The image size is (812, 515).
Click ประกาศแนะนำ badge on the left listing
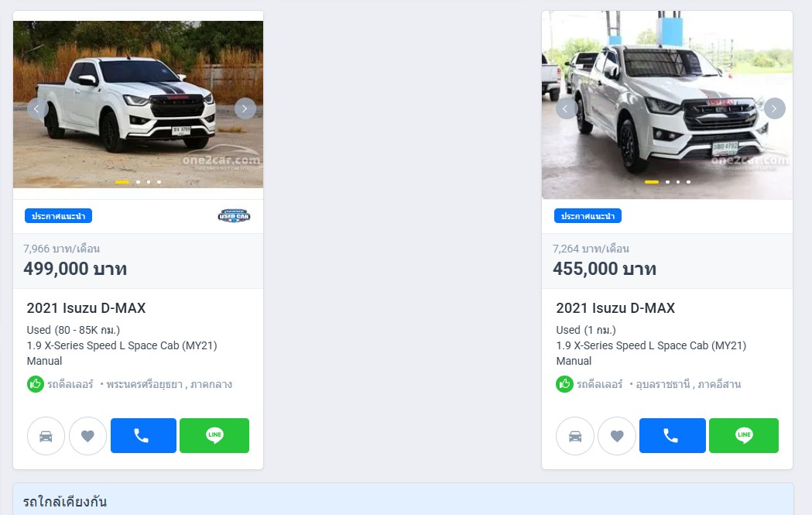59,216
